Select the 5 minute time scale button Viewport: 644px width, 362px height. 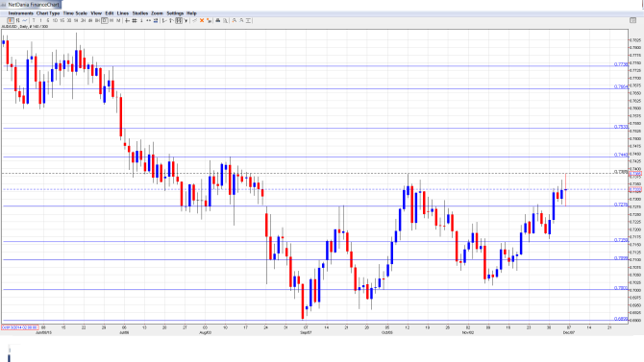48,20
